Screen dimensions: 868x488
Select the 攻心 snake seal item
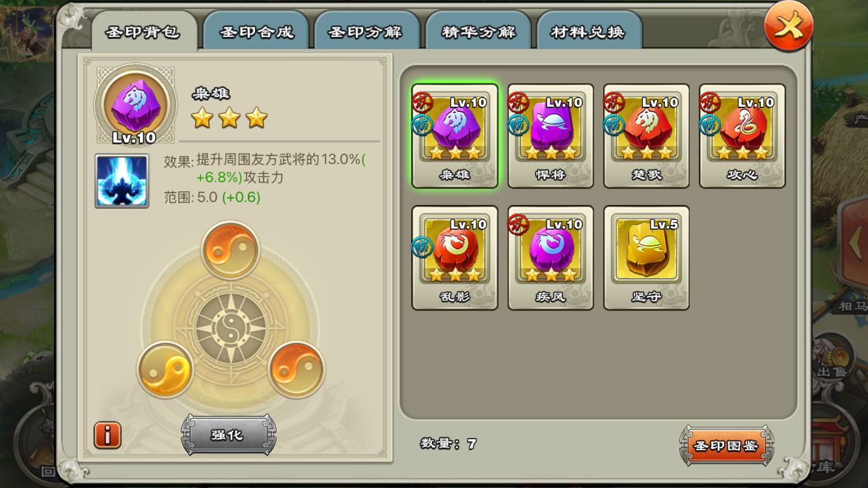click(x=742, y=136)
